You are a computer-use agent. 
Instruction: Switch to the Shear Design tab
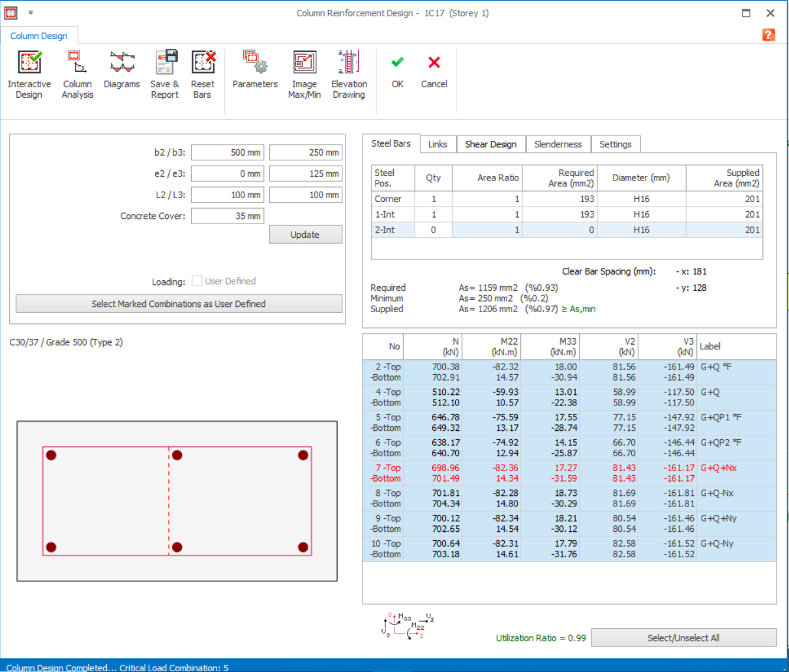pyautogui.click(x=490, y=144)
